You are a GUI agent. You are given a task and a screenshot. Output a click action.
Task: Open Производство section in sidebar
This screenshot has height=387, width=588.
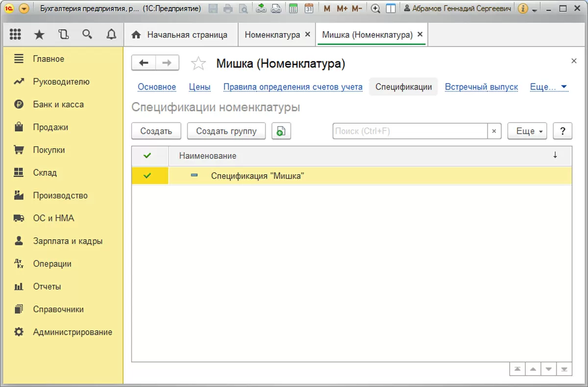pyautogui.click(x=60, y=195)
